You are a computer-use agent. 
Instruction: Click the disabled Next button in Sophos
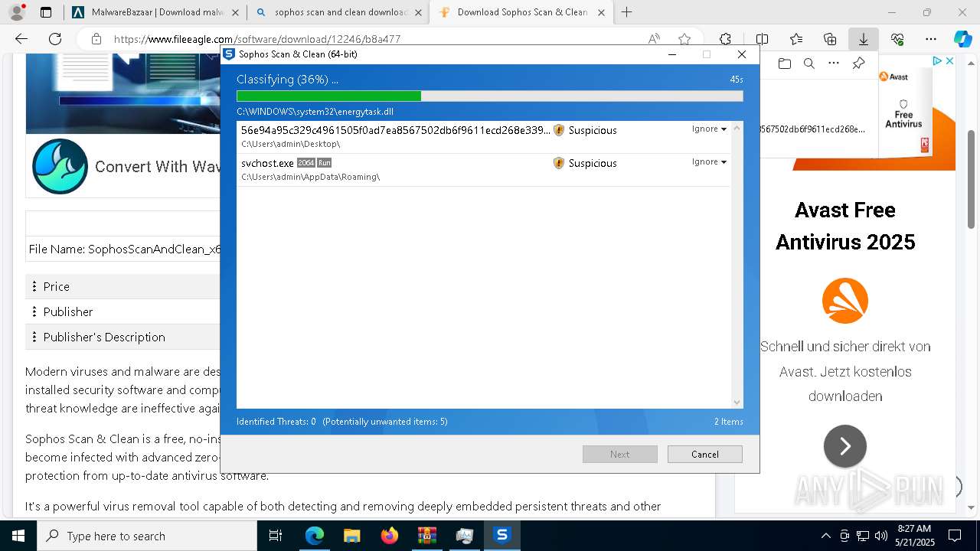pyautogui.click(x=619, y=454)
